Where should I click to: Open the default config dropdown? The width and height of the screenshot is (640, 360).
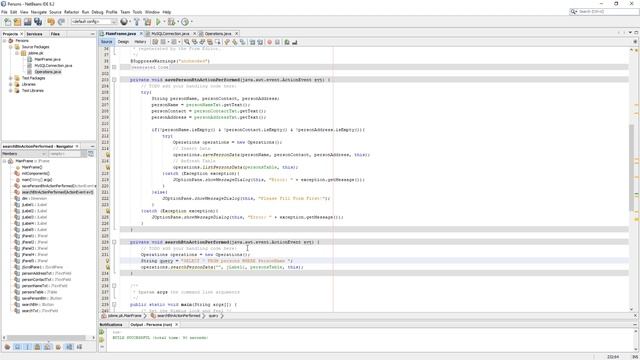[94, 22]
